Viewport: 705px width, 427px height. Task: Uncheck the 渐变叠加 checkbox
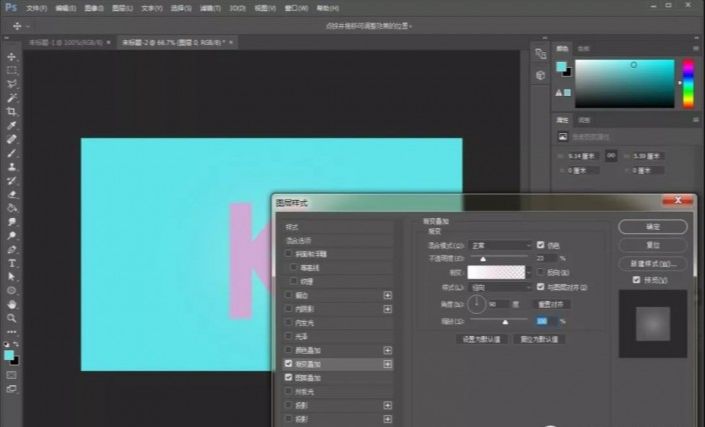point(289,364)
